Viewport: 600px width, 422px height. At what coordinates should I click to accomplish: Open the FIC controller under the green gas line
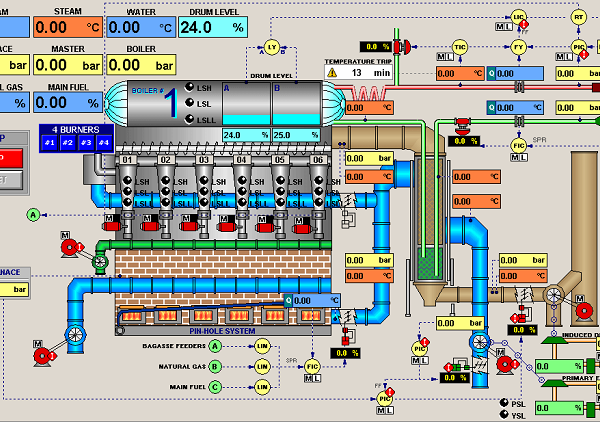tap(518, 145)
